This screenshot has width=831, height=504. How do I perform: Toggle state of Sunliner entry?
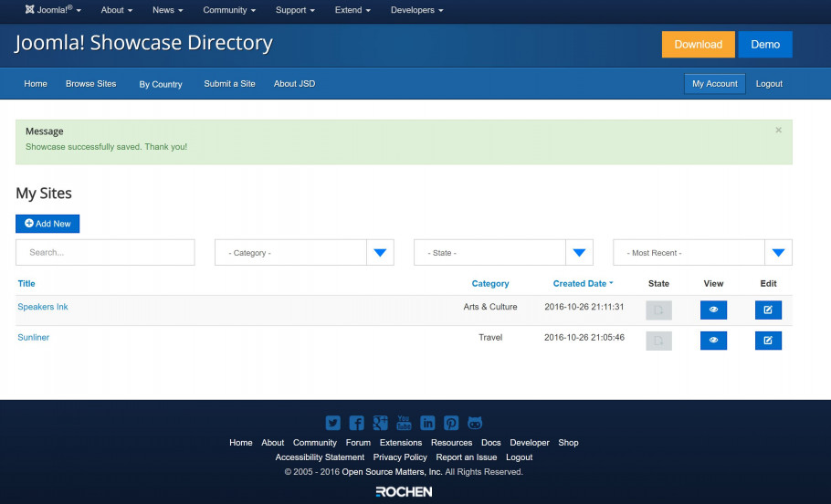pos(658,341)
